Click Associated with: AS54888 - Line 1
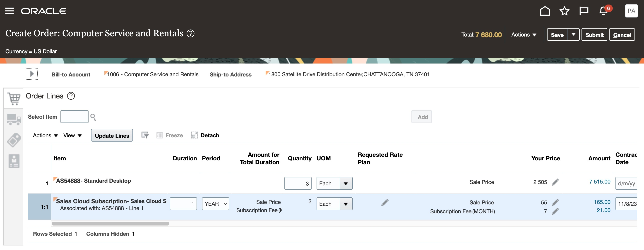644x250 pixels. point(102,208)
